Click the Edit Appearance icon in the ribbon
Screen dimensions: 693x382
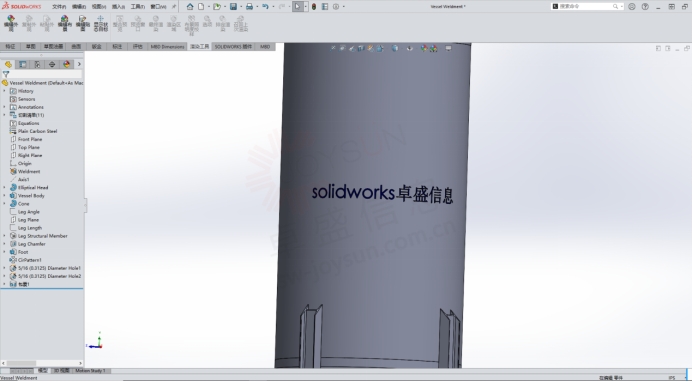[11, 23]
